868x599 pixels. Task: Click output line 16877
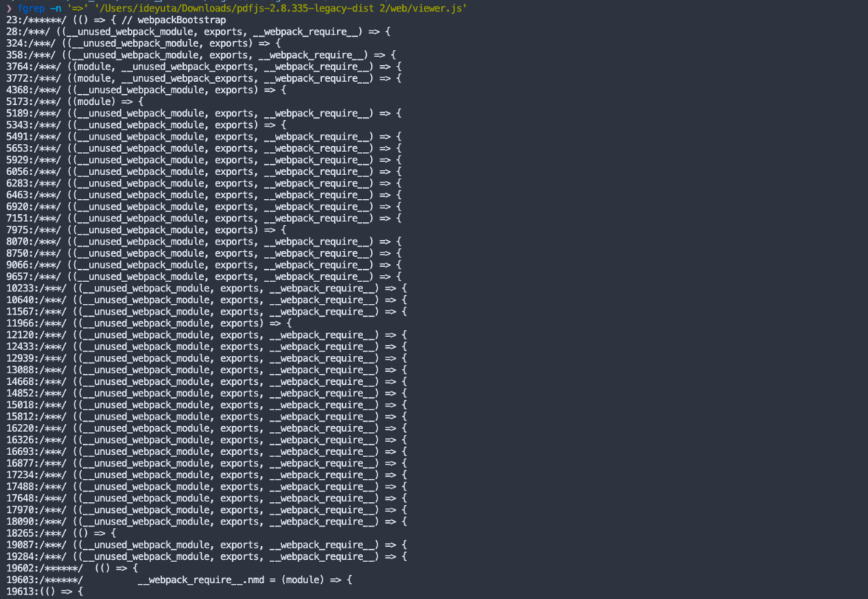click(207, 463)
